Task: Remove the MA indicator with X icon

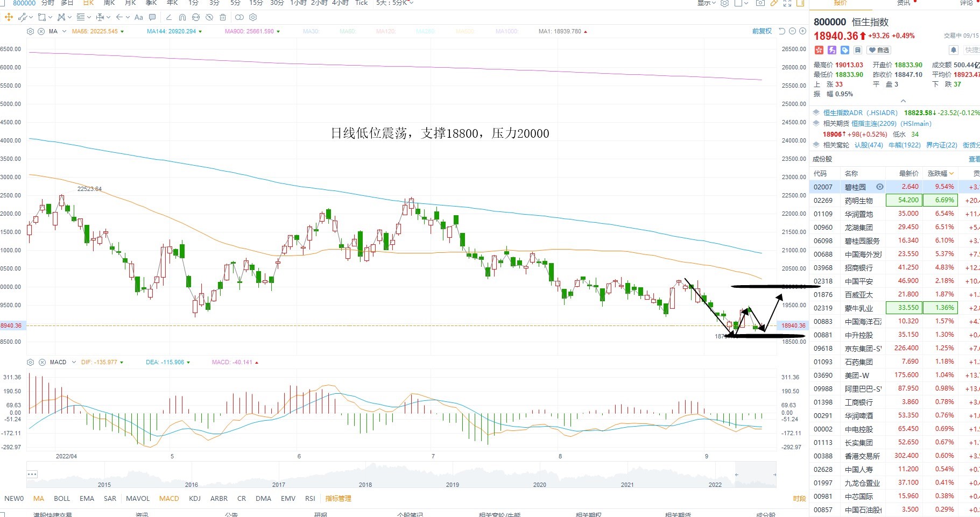Action: (41, 31)
